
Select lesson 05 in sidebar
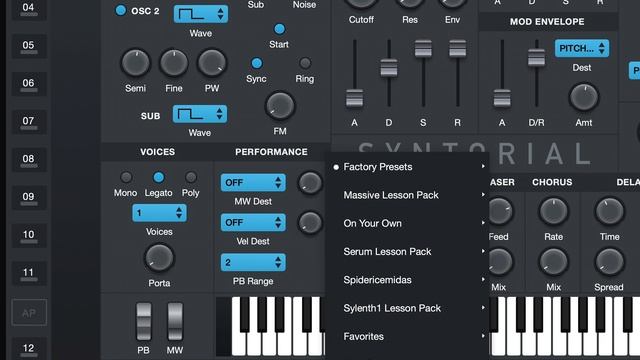click(x=29, y=46)
